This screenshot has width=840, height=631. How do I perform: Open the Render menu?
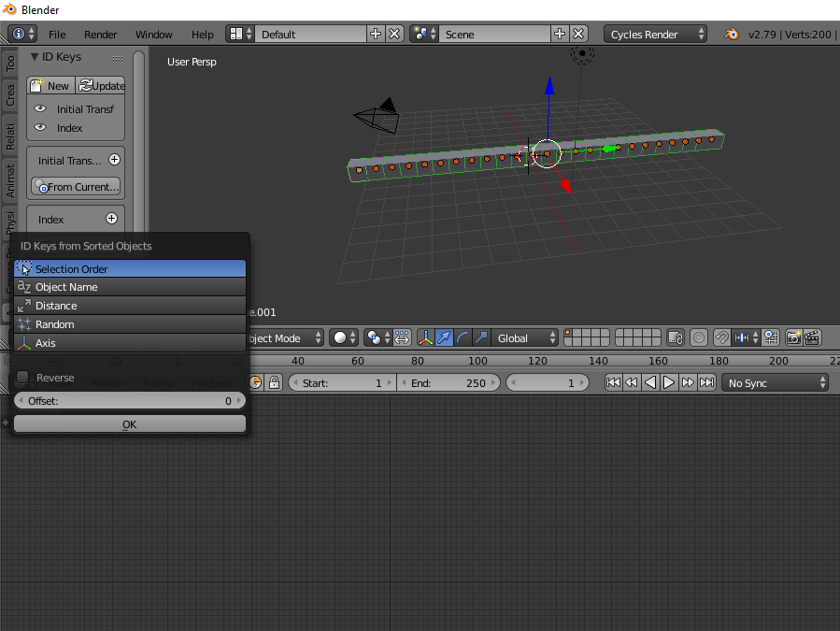pos(100,34)
